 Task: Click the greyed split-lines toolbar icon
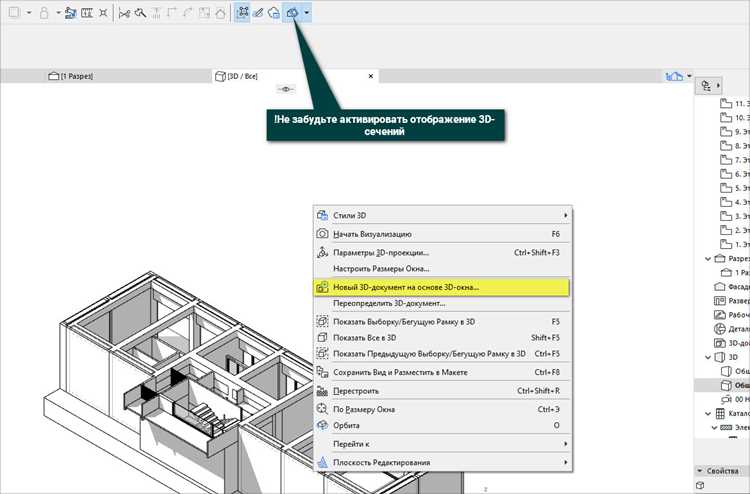point(156,13)
